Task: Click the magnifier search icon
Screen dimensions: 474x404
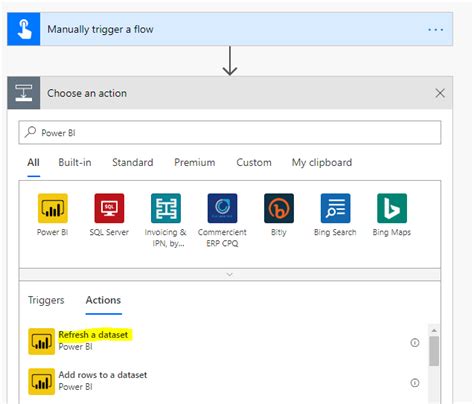Action: [30, 132]
